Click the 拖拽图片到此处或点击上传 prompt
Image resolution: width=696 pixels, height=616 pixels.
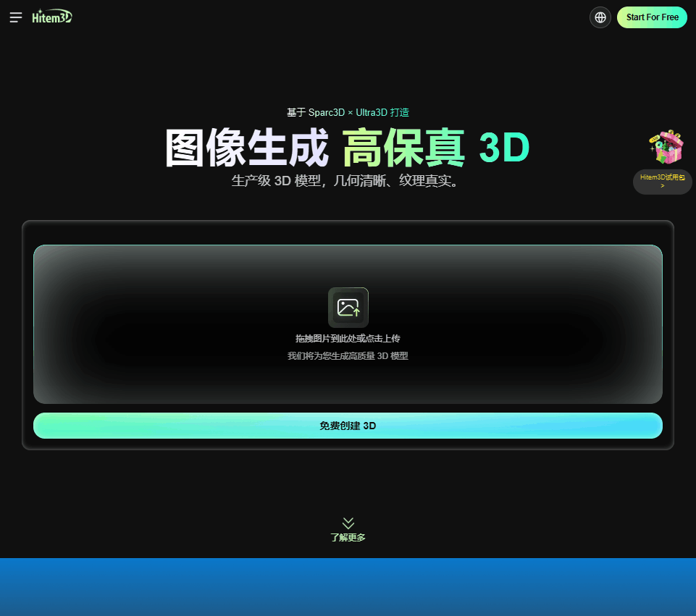[348, 338]
